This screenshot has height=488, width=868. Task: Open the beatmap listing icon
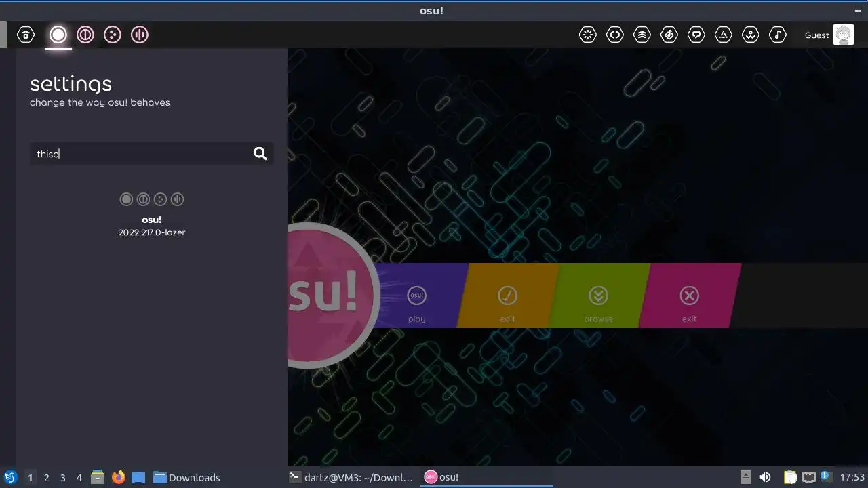click(x=669, y=35)
